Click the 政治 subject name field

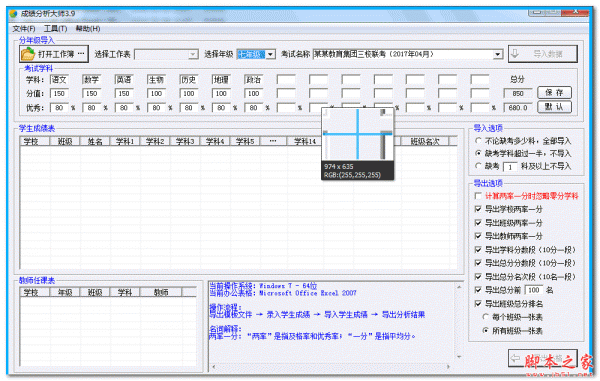point(253,80)
